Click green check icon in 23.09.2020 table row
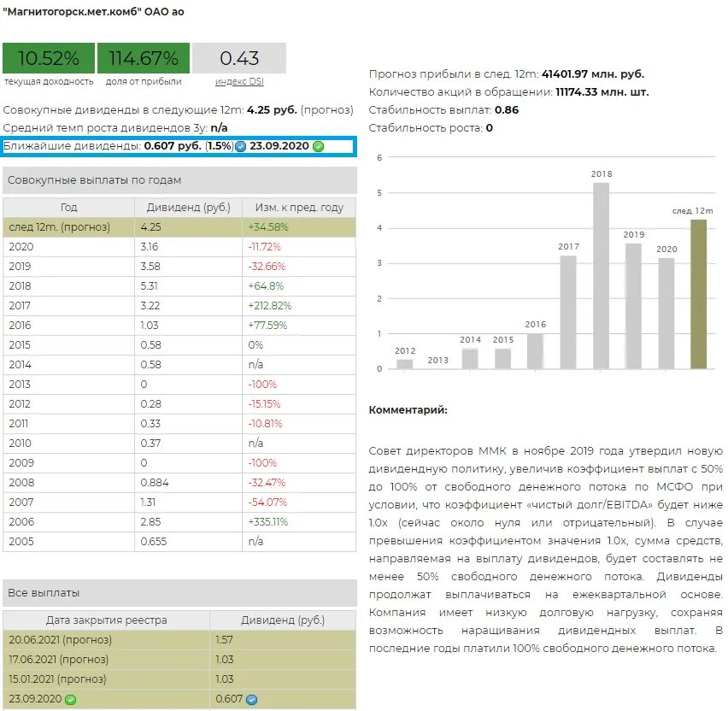This screenshot has height=711, width=728. 71,699
